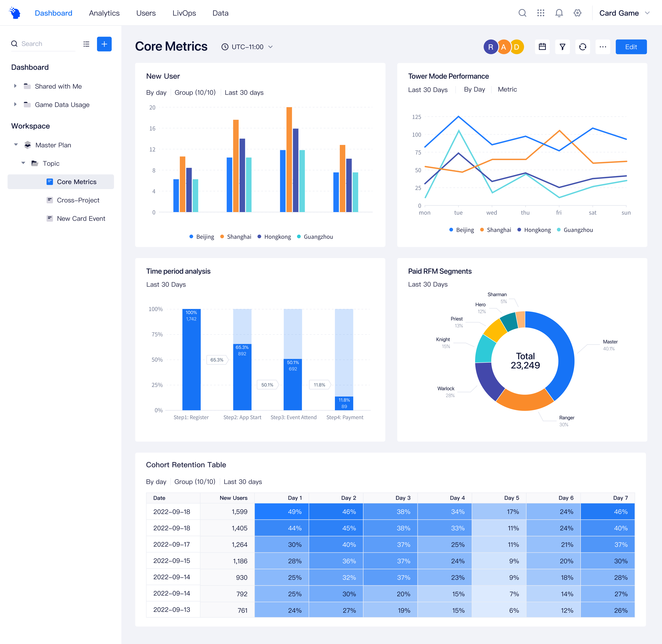The image size is (662, 644).
Task: Click the search magnifier in the top bar
Action: tap(522, 13)
